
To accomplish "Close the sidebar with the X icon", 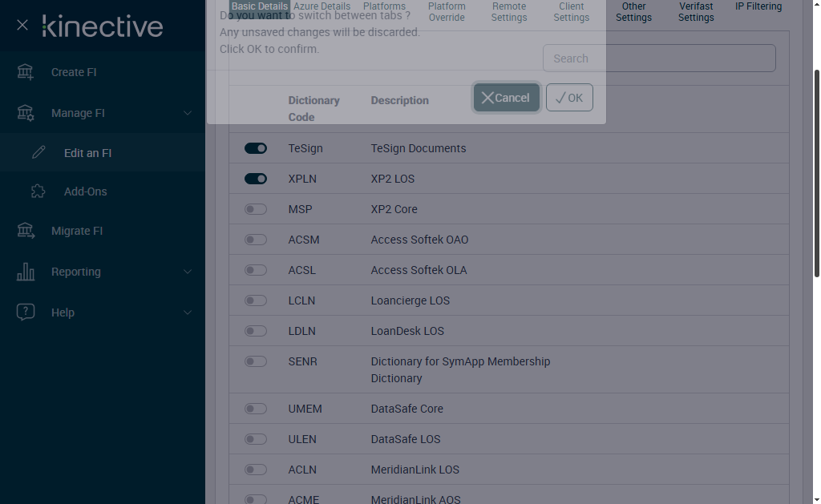I will [x=22, y=25].
